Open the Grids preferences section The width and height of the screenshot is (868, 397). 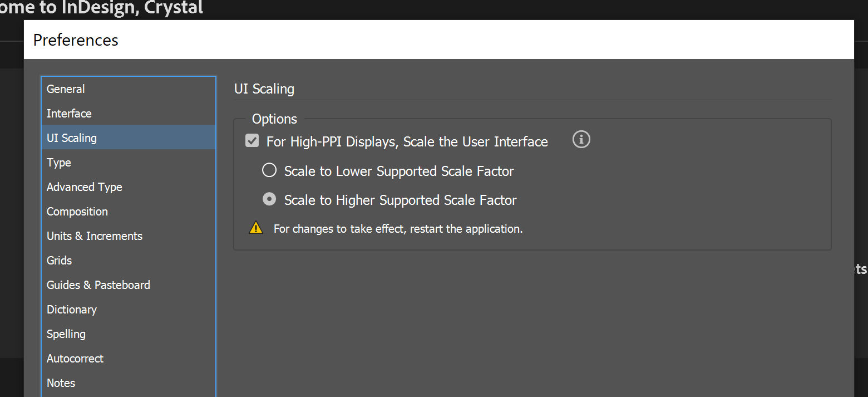click(x=59, y=260)
